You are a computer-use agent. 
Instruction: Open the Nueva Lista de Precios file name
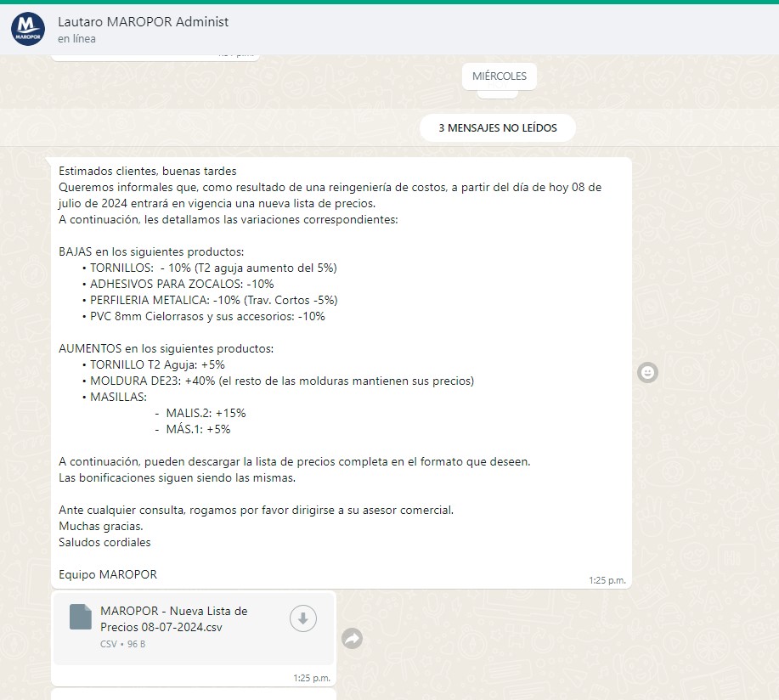pyautogui.click(x=173, y=618)
